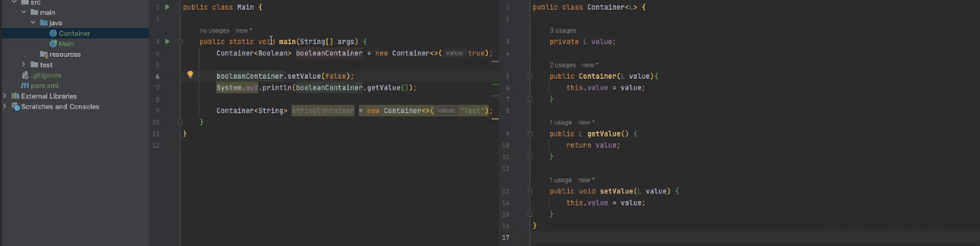Fold the main method at line 3
The width and height of the screenshot is (980, 246).
(x=180, y=42)
